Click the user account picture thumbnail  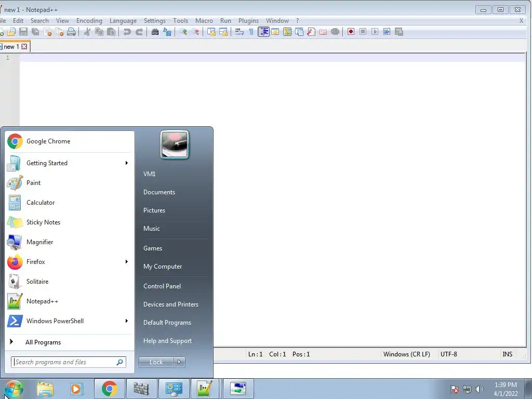point(175,144)
